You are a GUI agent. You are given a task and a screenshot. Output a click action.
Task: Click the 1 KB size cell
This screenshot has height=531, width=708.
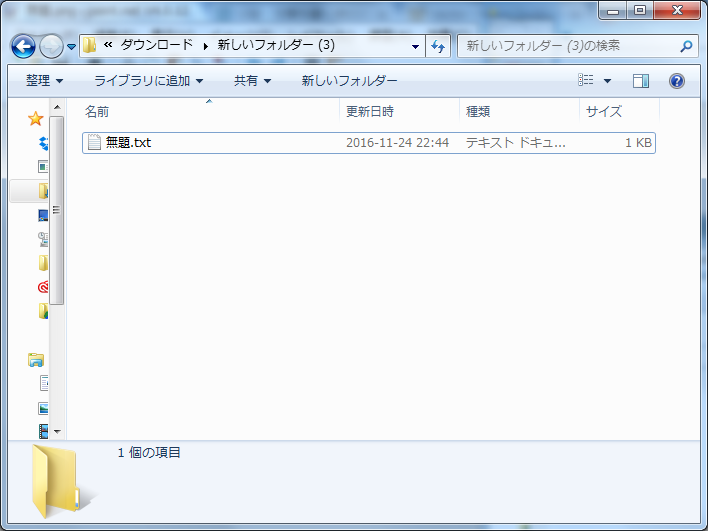click(638, 143)
